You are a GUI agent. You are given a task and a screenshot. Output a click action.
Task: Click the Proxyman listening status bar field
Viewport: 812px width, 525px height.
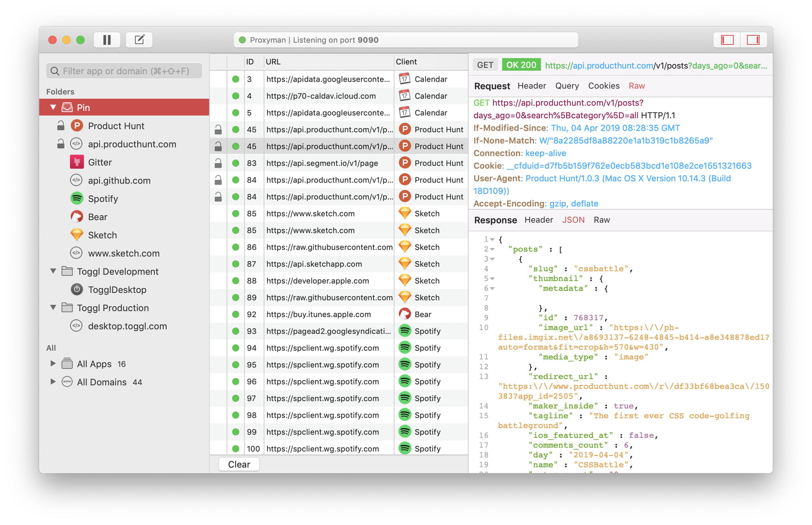[406, 40]
